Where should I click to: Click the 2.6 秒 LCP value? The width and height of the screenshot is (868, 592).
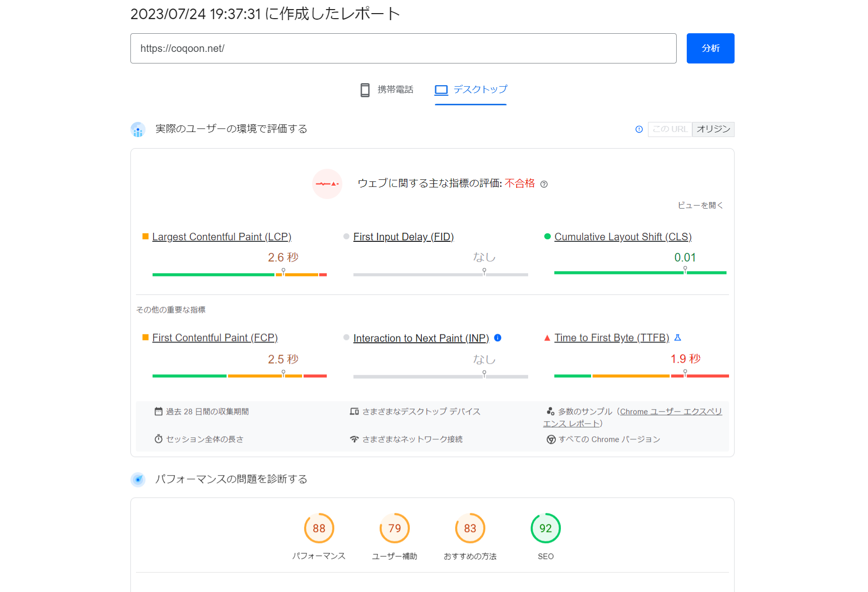pyautogui.click(x=283, y=257)
